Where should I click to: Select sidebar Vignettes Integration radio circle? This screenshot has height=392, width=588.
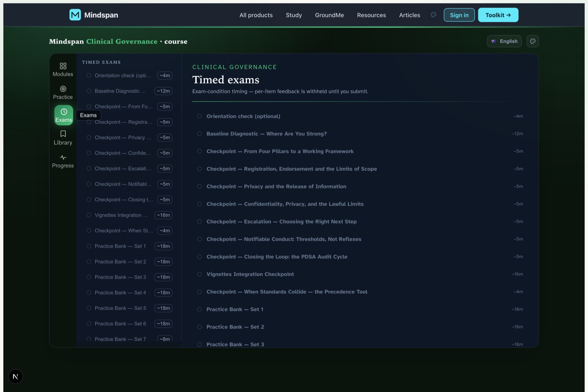pyautogui.click(x=89, y=215)
